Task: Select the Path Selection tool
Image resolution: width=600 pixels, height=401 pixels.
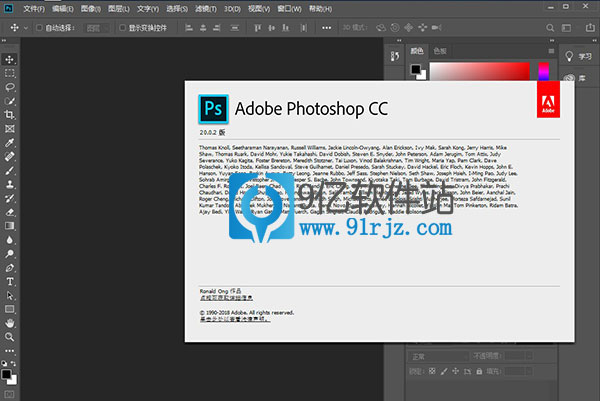Action: (x=10, y=295)
